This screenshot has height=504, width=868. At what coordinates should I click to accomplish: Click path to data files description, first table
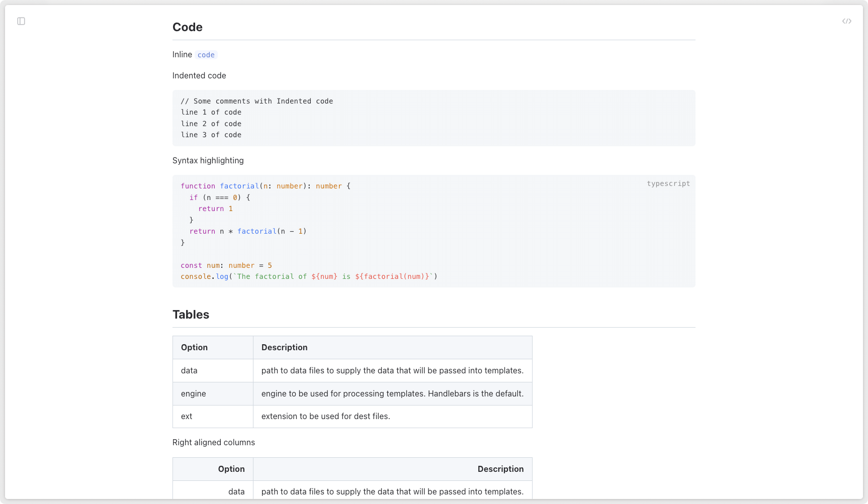(393, 370)
